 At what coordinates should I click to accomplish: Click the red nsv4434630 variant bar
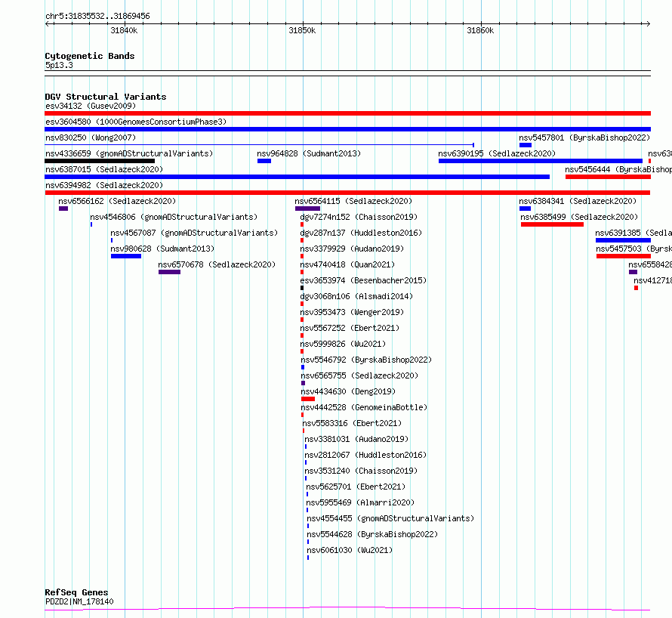[308, 399]
